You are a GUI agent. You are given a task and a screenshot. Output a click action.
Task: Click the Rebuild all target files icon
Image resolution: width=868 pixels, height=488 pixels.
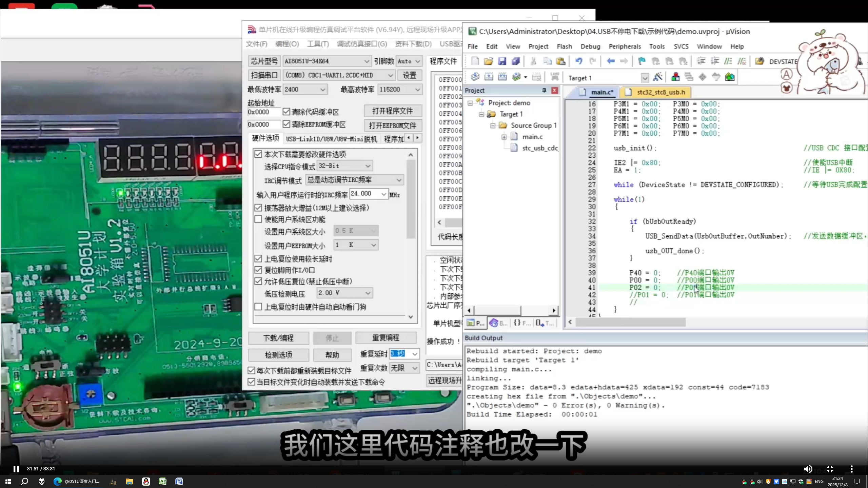[502, 77]
